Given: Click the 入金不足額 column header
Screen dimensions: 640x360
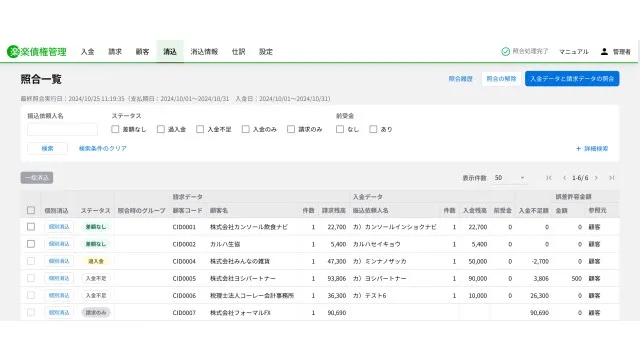Looking at the screenshot, I should (x=533, y=211).
